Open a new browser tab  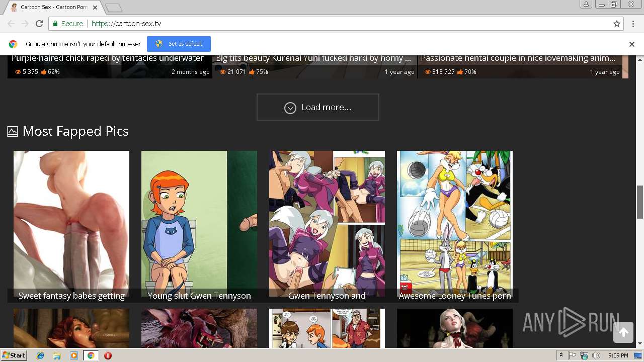pos(114,8)
